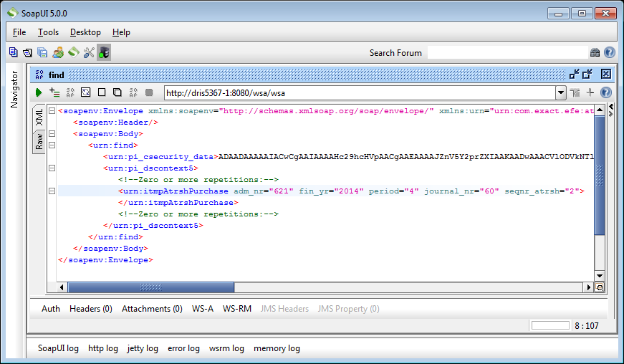Show the memory log
This screenshot has width=624, height=364.
point(277,348)
